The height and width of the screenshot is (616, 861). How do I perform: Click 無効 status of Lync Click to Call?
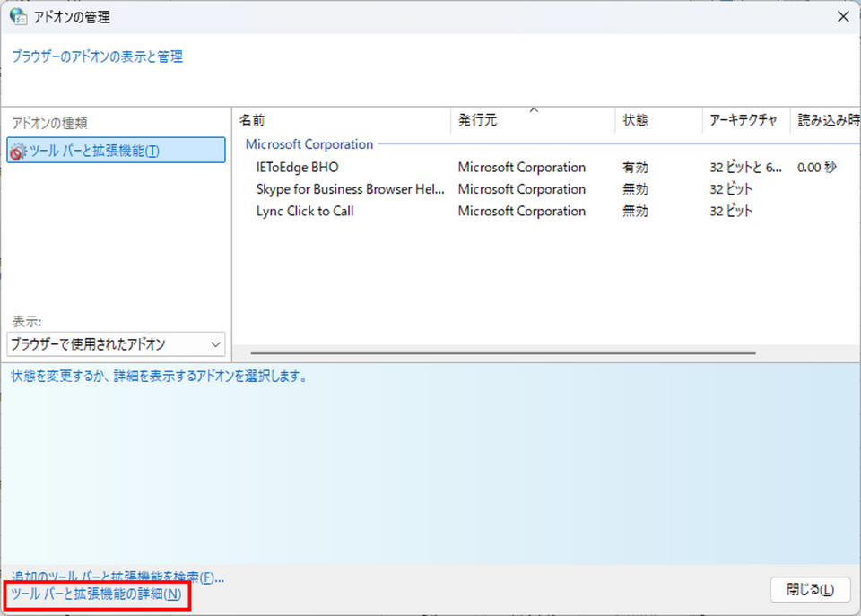click(635, 212)
